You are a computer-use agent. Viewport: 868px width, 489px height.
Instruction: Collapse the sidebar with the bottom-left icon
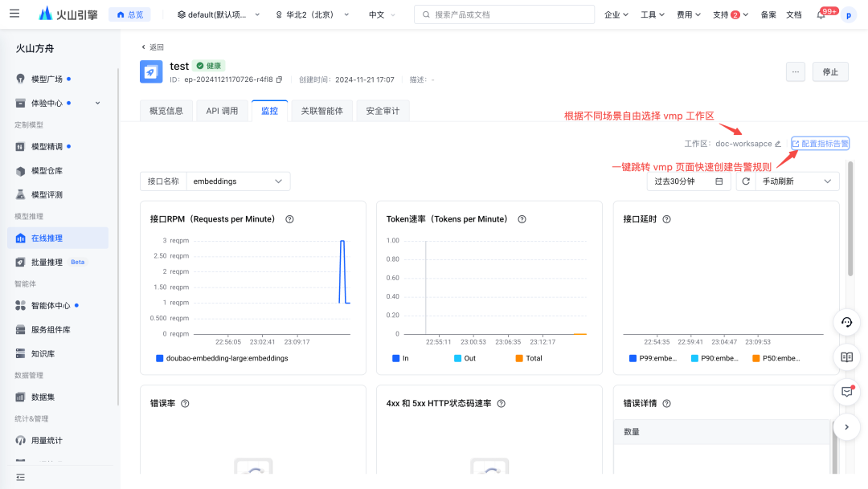pos(20,478)
